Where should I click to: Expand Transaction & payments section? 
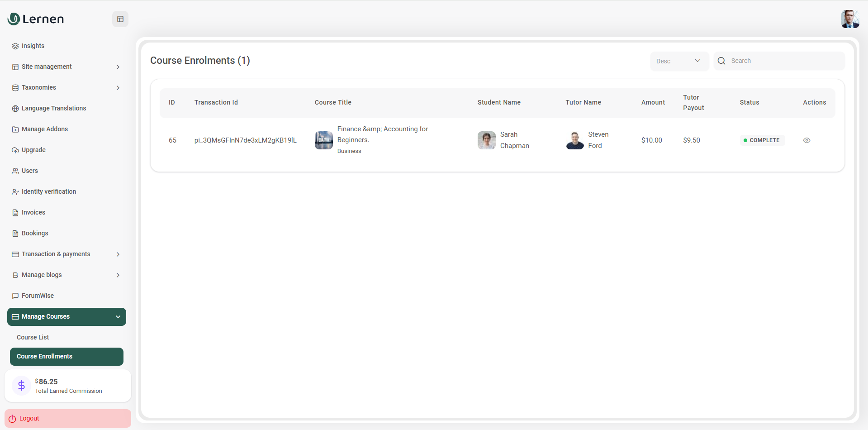[66, 254]
